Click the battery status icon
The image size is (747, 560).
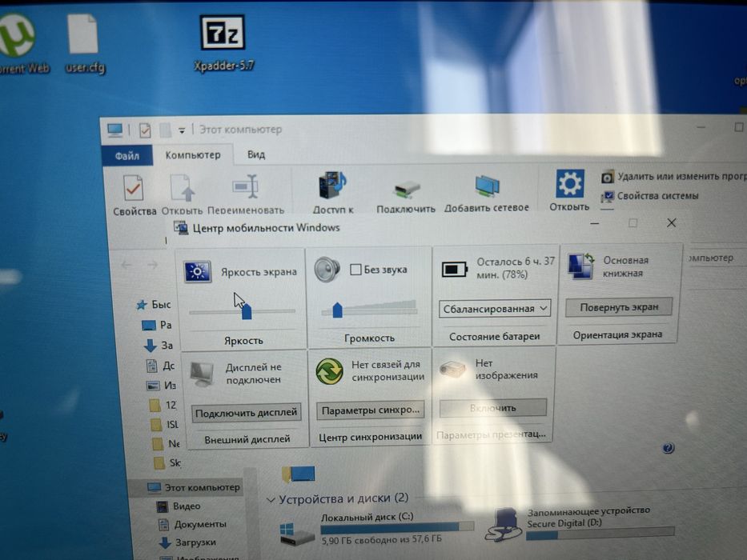pos(454,269)
